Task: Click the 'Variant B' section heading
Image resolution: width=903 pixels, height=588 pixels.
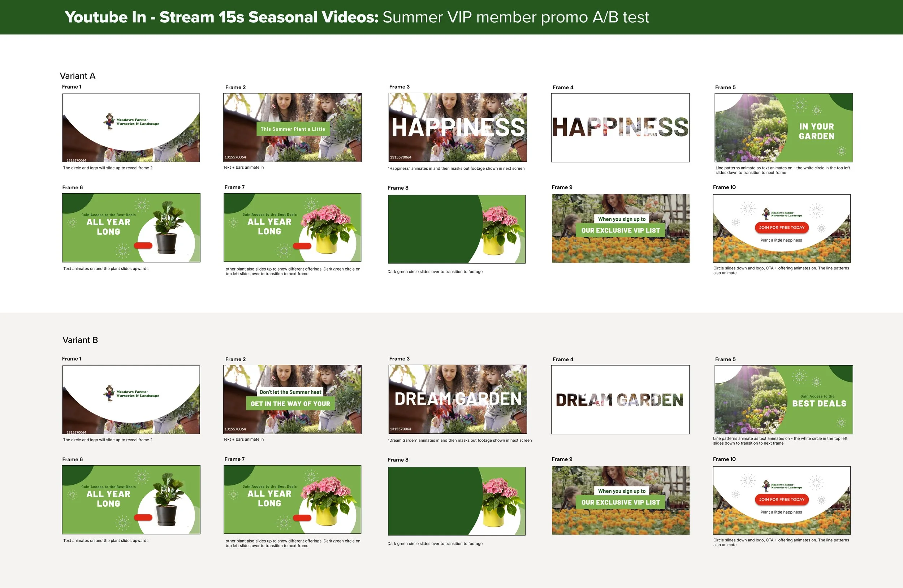Action: click(80, 340)
